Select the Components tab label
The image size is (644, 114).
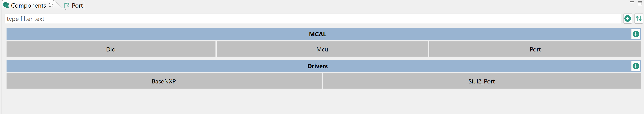pyautogui.click(x=29, y=6)
